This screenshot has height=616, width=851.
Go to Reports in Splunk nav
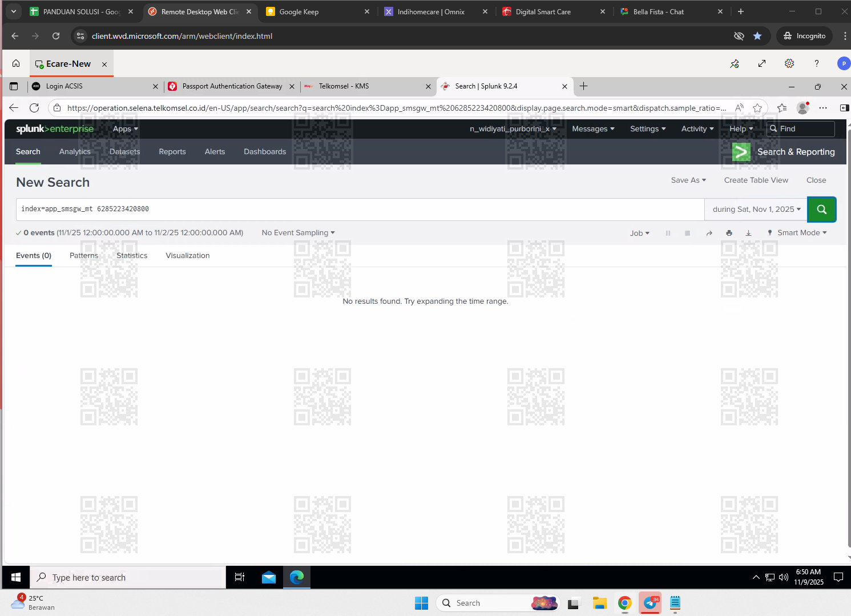172,152
